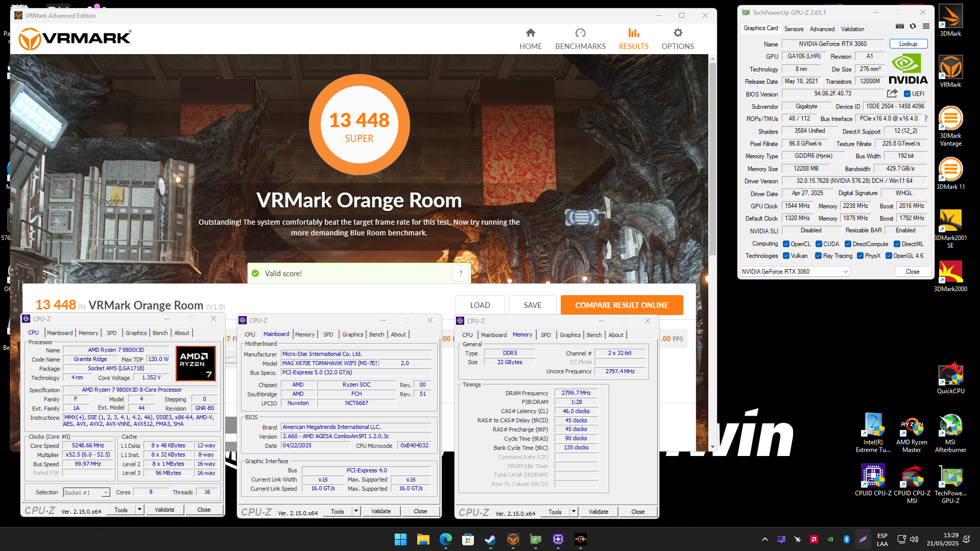Viewport: 980px width, 551px height.
Task: Select SPD tab in CPU-Z Memory window
Action: 545,335
